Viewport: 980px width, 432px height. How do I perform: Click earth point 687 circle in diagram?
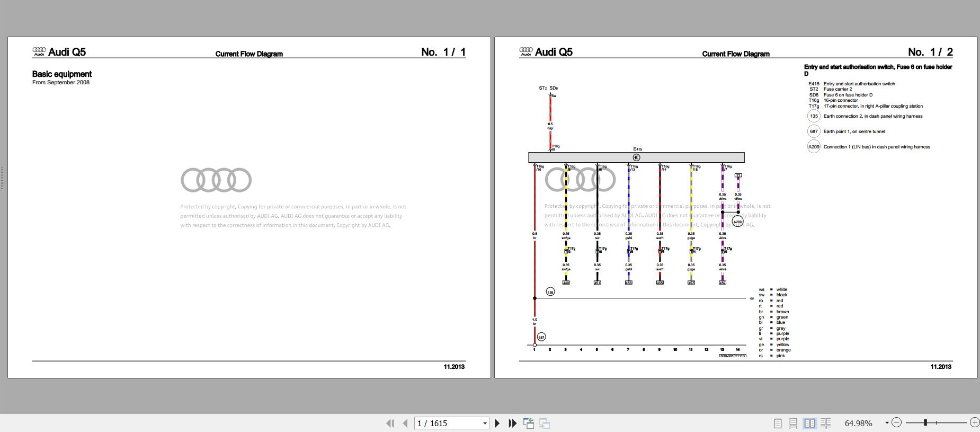541,337
